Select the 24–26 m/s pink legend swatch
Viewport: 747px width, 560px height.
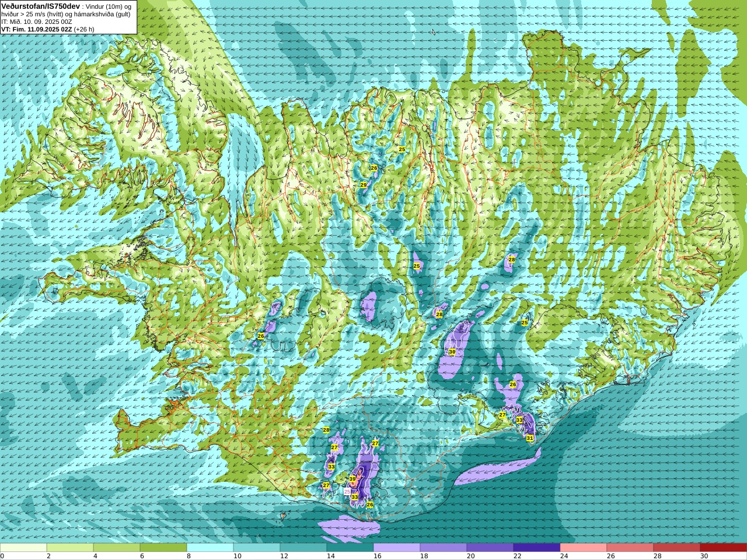[x=584, y=548]
